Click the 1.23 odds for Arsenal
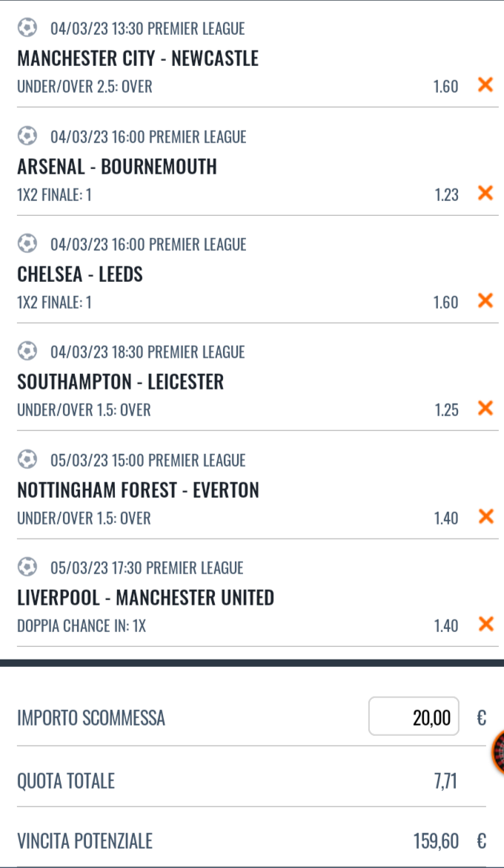Image resolution: width=504 pixels, height=868 pixels. click(446, 194)
